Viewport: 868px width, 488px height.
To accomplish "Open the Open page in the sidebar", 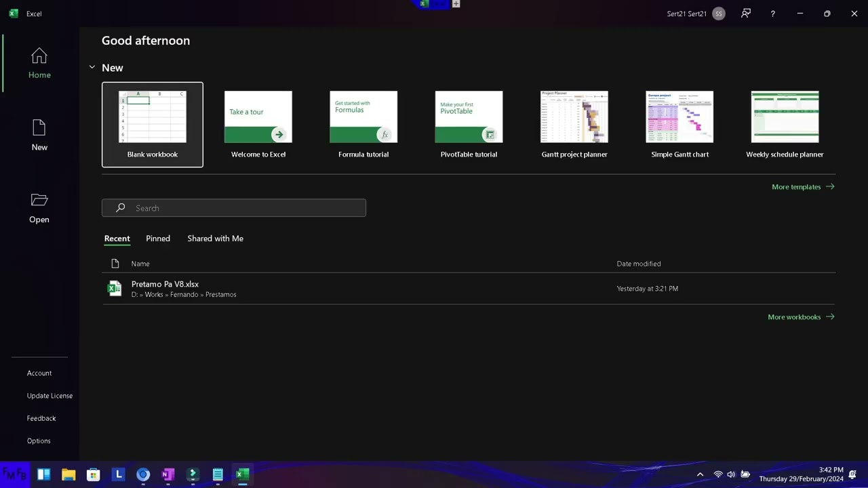I will pos(39,208).
